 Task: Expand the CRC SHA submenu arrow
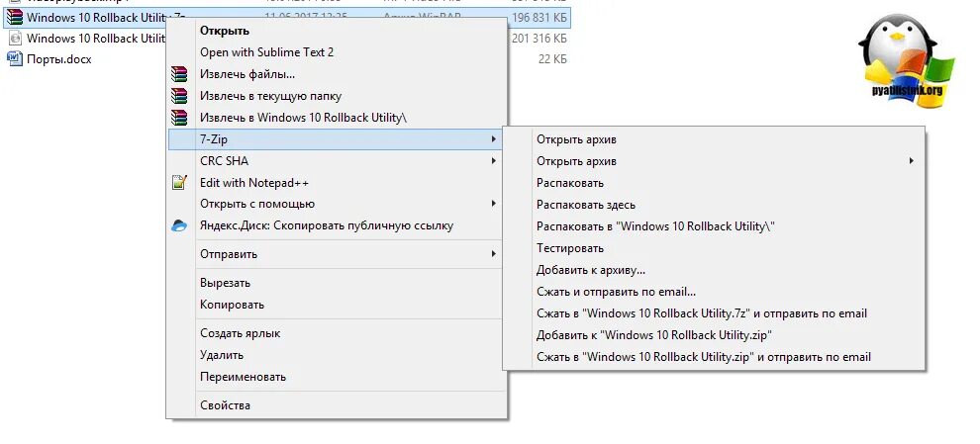coord(494,161)
